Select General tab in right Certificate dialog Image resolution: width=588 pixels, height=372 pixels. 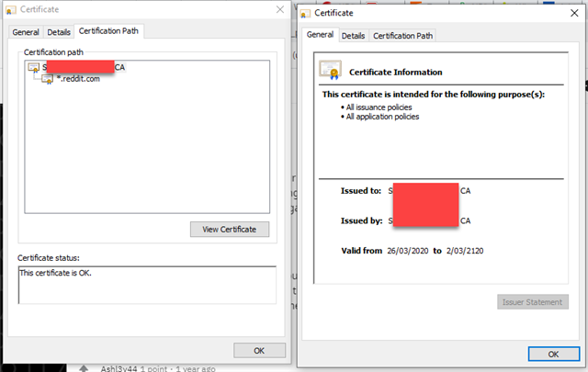click(x=320, y=35)
